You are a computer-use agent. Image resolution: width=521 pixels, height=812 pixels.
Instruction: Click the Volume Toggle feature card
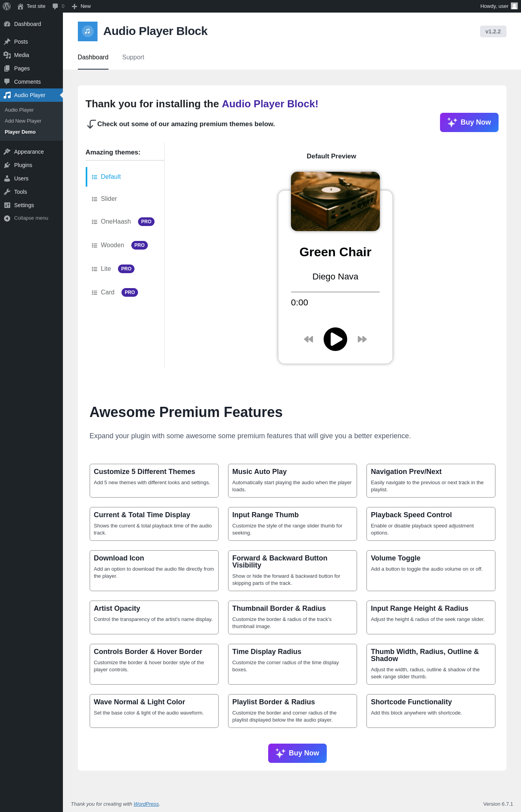pyautogui.click(x=431, y=571)
